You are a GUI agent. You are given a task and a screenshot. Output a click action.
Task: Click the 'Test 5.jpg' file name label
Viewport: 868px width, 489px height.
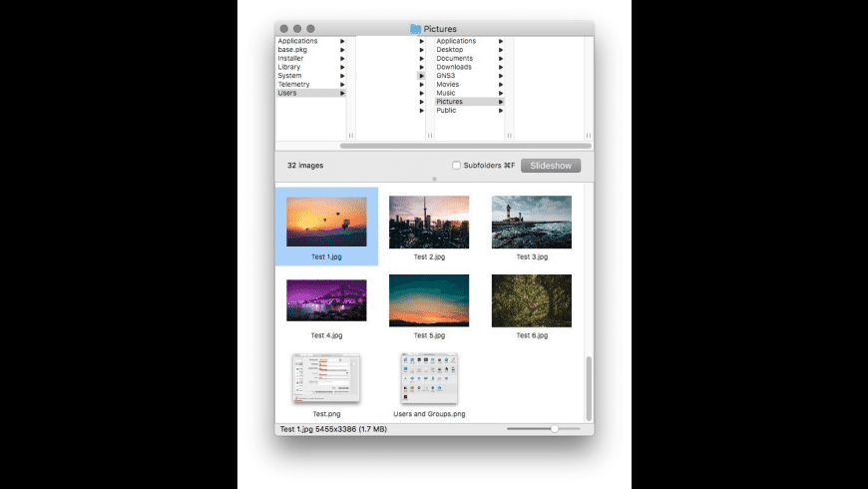[x=429, y=335]
